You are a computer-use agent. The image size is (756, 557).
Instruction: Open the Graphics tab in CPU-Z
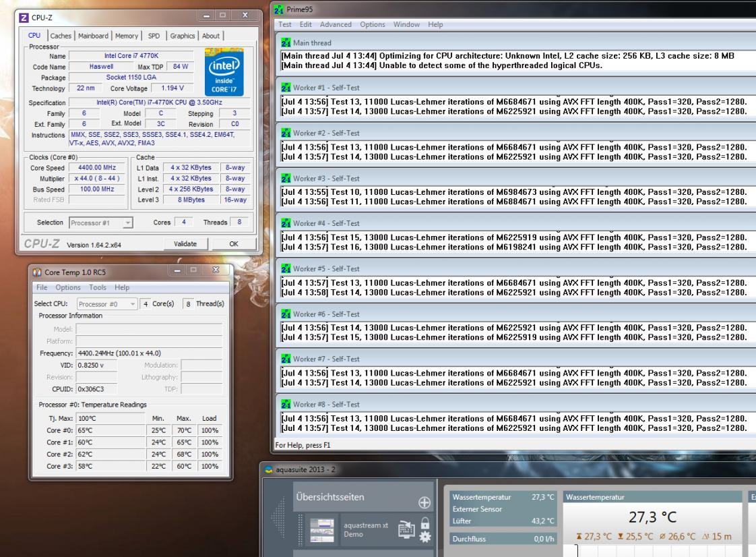point(182,36)
